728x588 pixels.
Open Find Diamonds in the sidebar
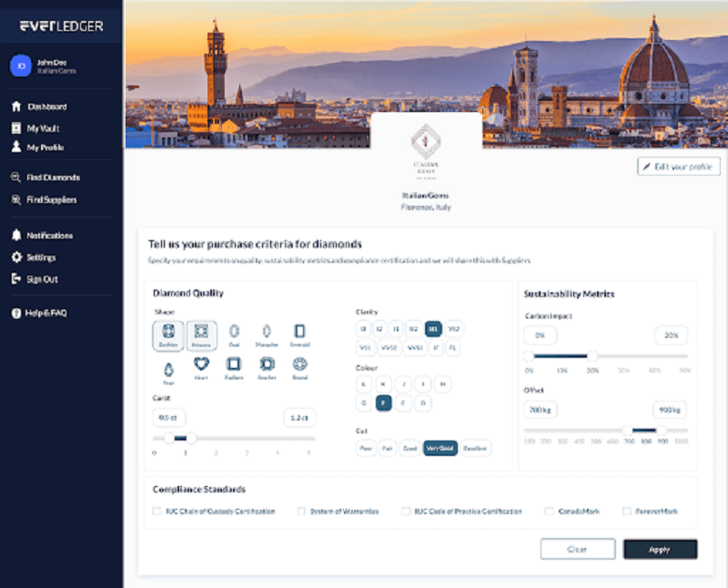[53, 177]
